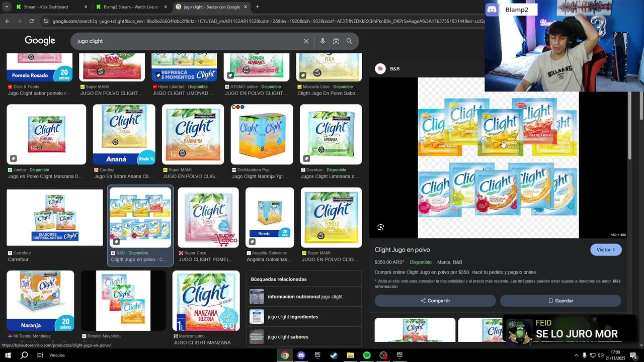Open the Rimoldi Mayorista Clight thumbnail

pyautogui.click(x=123, y=301)
